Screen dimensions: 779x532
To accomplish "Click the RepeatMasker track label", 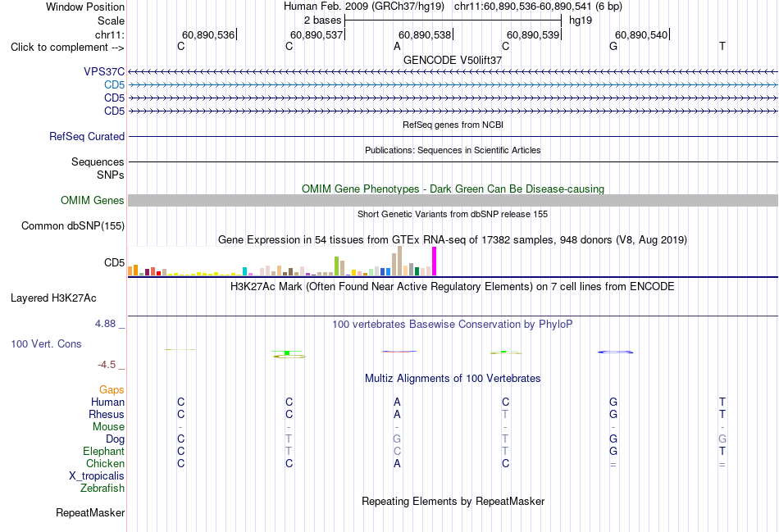I will [x=90, y=512].
